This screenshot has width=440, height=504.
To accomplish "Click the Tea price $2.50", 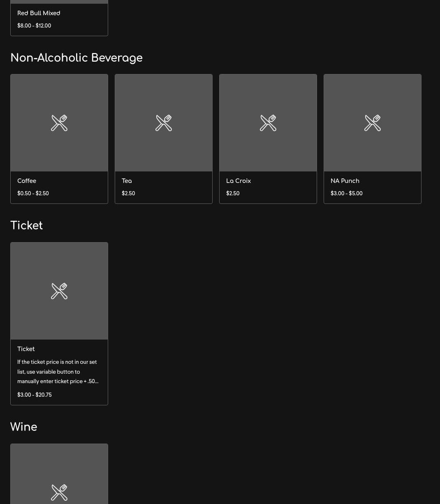I will coord(128,193).
